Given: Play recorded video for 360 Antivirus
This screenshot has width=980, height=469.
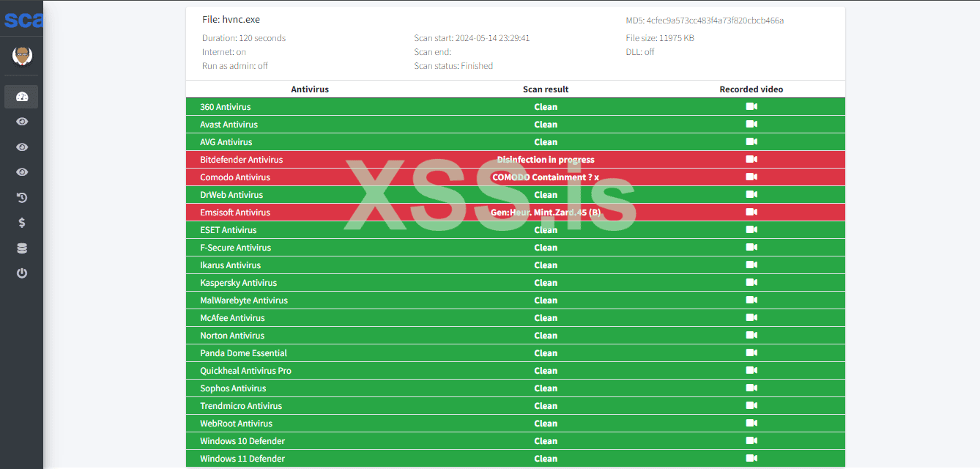Looking at the screenshot, I should point(751,106).
